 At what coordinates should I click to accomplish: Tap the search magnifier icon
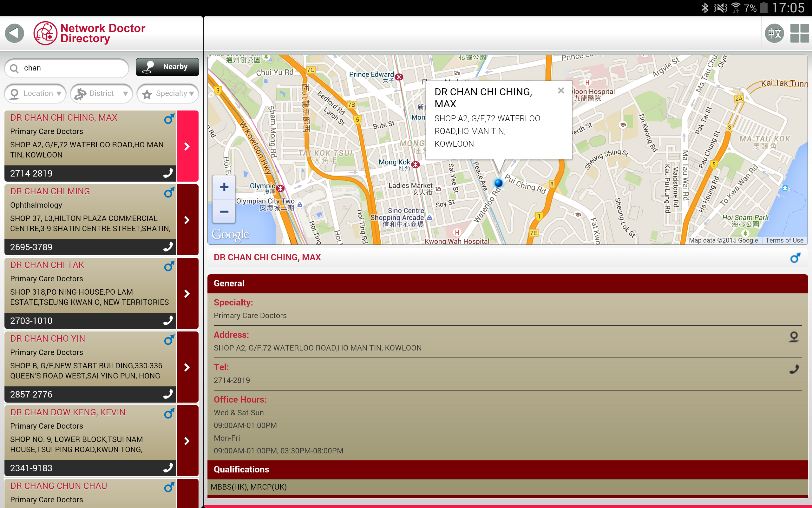point(14,69)
